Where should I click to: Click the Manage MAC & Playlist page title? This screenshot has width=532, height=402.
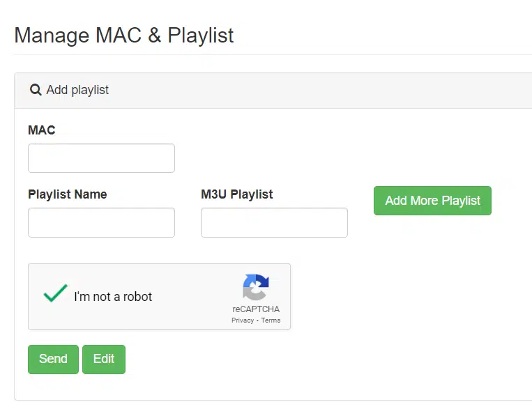124,36
